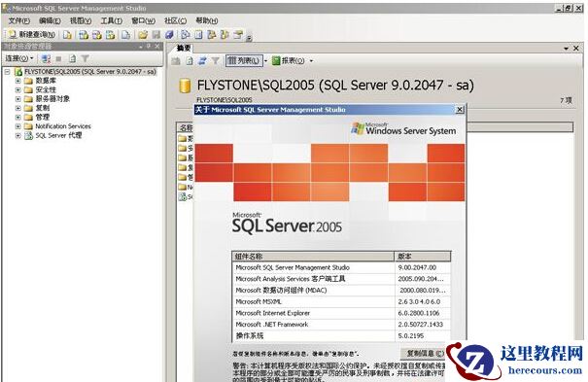The image size is (588, 382).
Task: Click the Summary window toolbar icon
Action: coord(198,35)
